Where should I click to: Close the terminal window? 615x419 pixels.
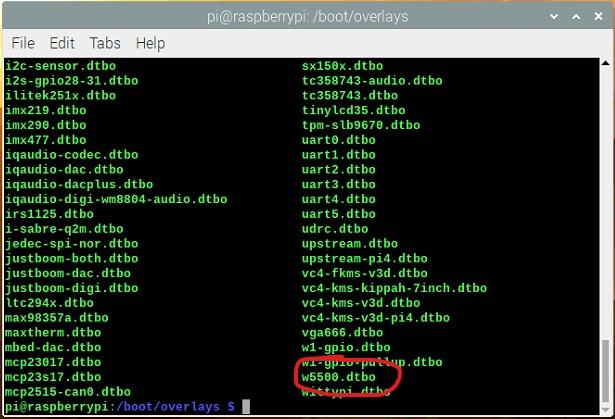click(x=598, y=16)
